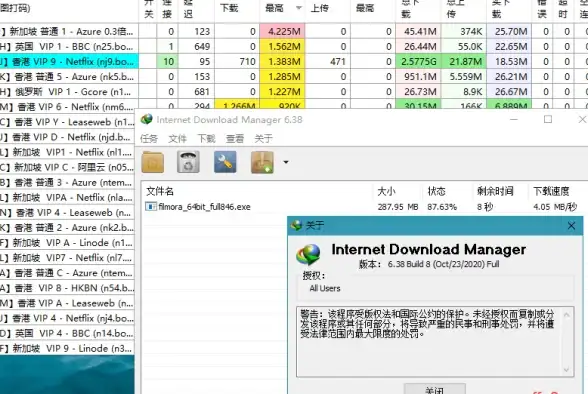Select 新加坡 VIPA - Netflix node
588x394 pixels.
click(67, 197)
